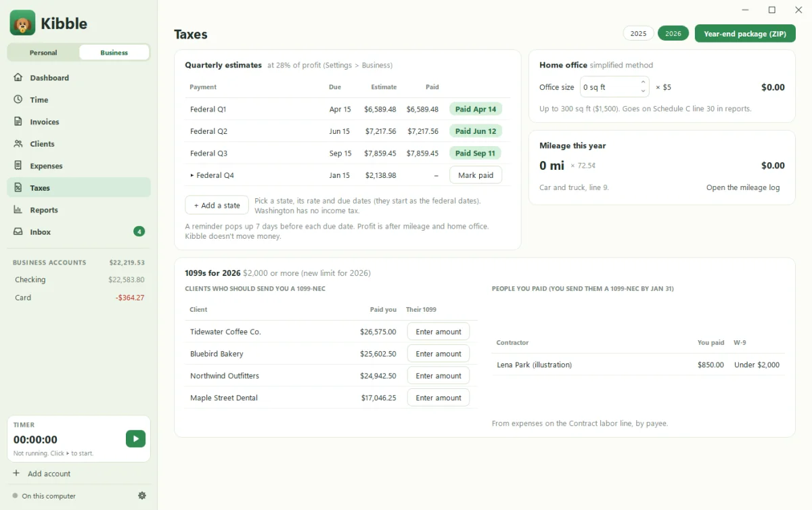812x510 pixels.
Task: Click contractor Lena Park (illustration)
Action: (x=535, y=365)
